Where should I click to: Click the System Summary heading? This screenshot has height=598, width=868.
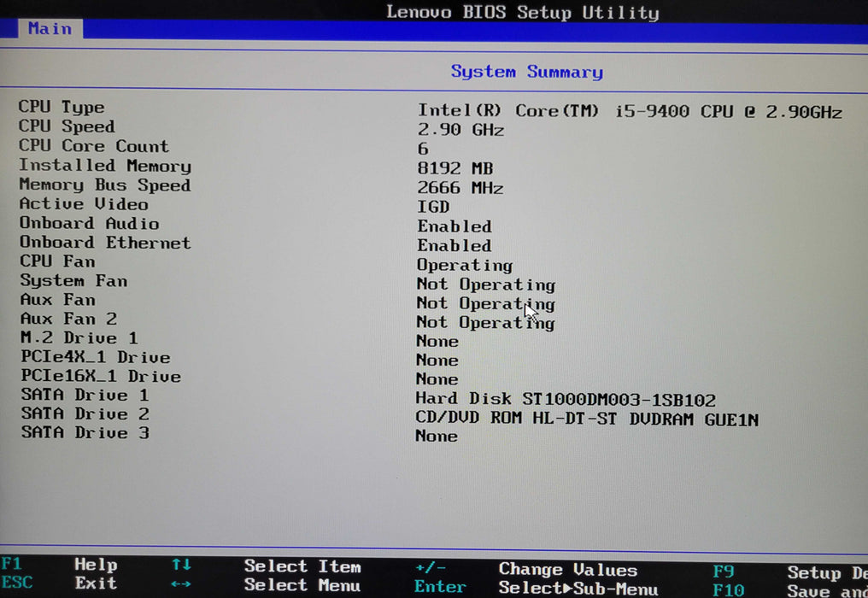[526, 73]
